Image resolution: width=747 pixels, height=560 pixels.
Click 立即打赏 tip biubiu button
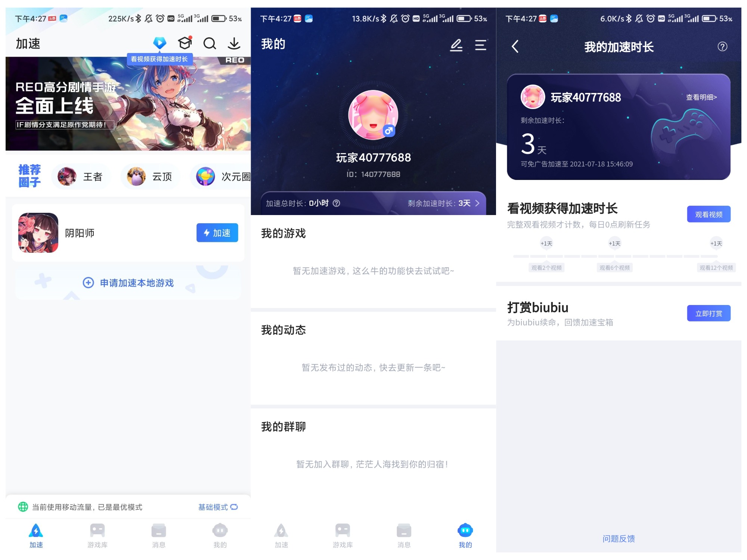(709, 313)
